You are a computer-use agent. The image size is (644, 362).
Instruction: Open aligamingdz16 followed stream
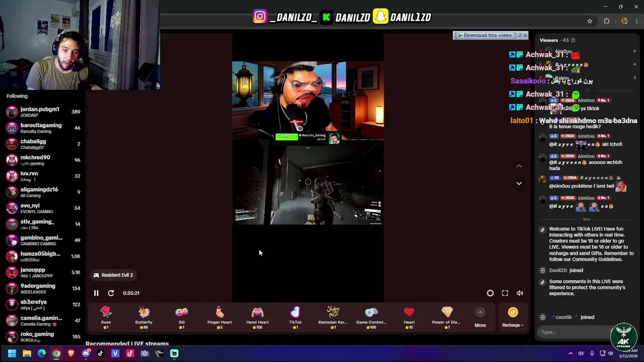[x=43, y=192]
